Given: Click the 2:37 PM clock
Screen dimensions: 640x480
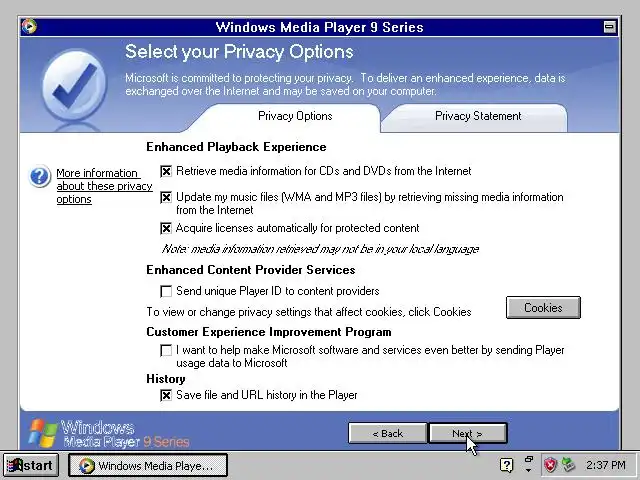Looking at the screenshot, I should [x=606, y=465].
